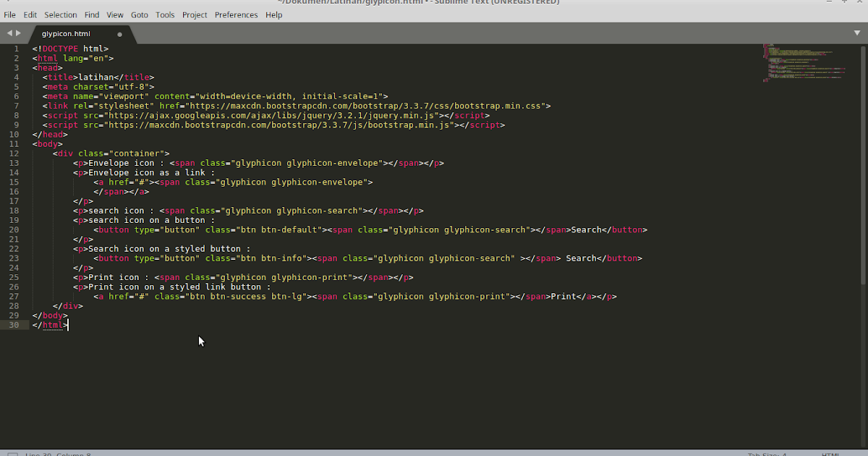Go to next tab with right arrow
868x456 pixels.
pyautogui.click(x=18, y=33)
